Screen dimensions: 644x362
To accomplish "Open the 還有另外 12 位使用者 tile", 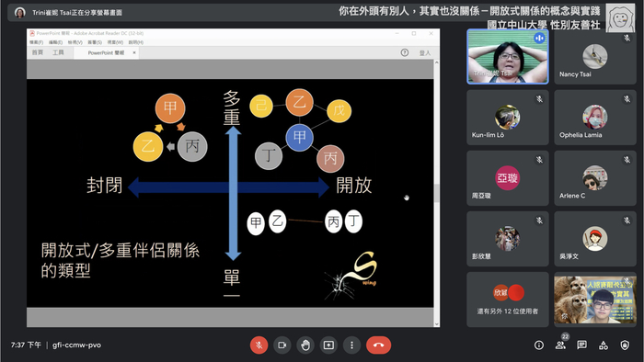I will click(508, 300).
